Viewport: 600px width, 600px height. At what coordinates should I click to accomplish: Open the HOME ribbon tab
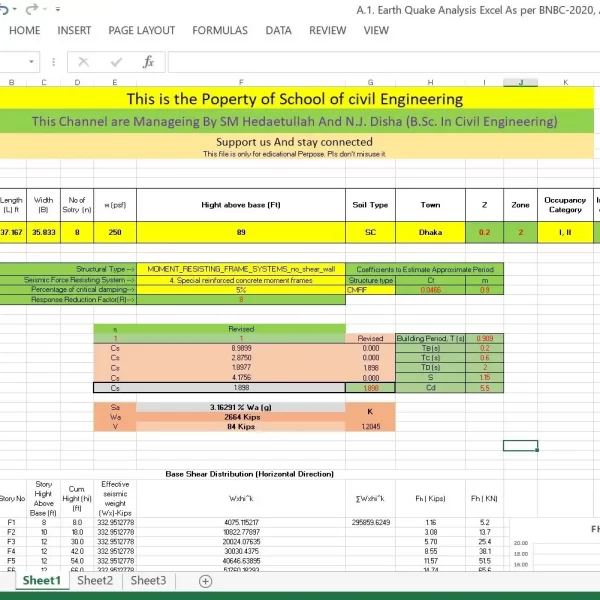pyautogui.click(x=24, y=31)
